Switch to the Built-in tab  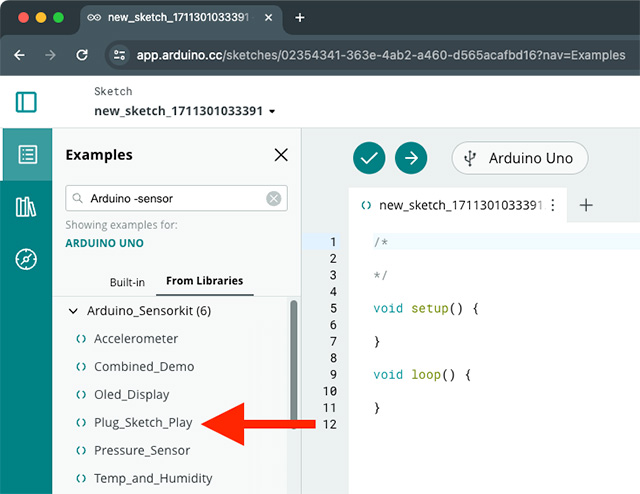(x=127, y=282)
